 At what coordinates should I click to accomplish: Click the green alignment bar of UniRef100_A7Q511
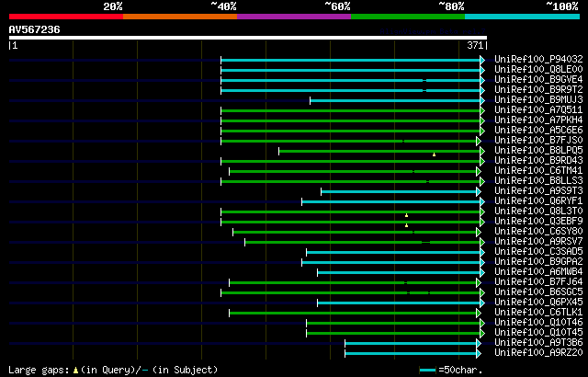(x=351, y=110)
